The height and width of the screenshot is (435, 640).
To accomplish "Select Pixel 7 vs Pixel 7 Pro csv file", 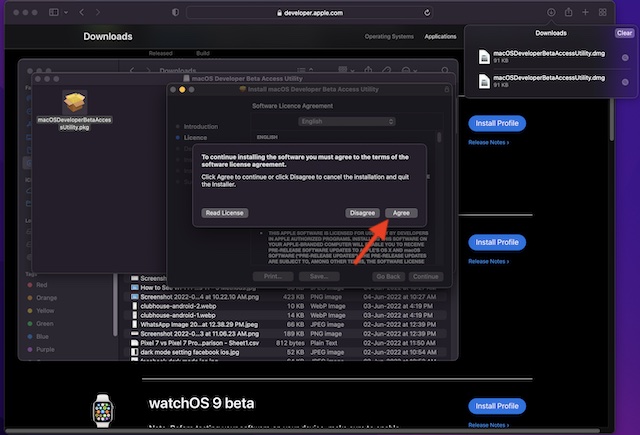I will tap(284, 343).
